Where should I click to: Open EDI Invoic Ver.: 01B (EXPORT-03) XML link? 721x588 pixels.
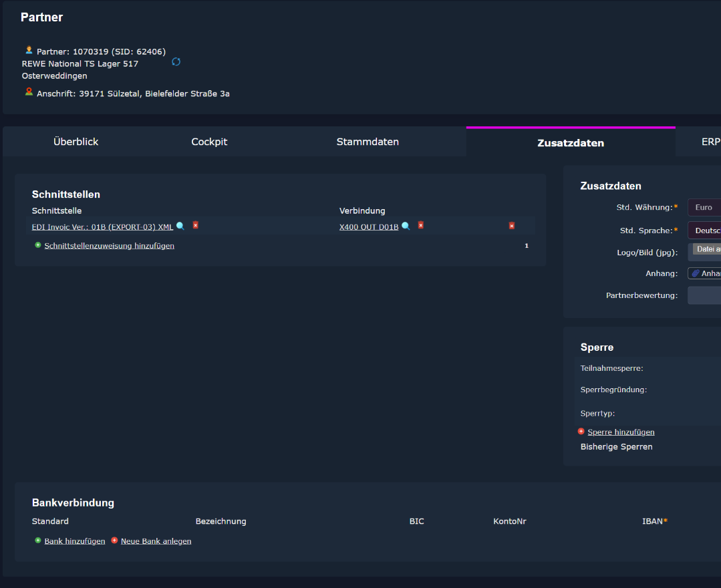(x=102, y=227)
